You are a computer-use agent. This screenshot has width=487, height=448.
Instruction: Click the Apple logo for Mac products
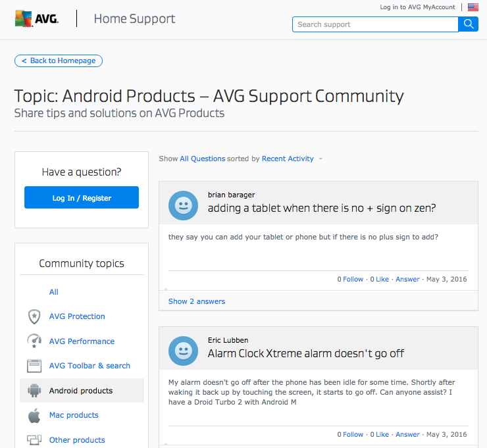[34, 415]
